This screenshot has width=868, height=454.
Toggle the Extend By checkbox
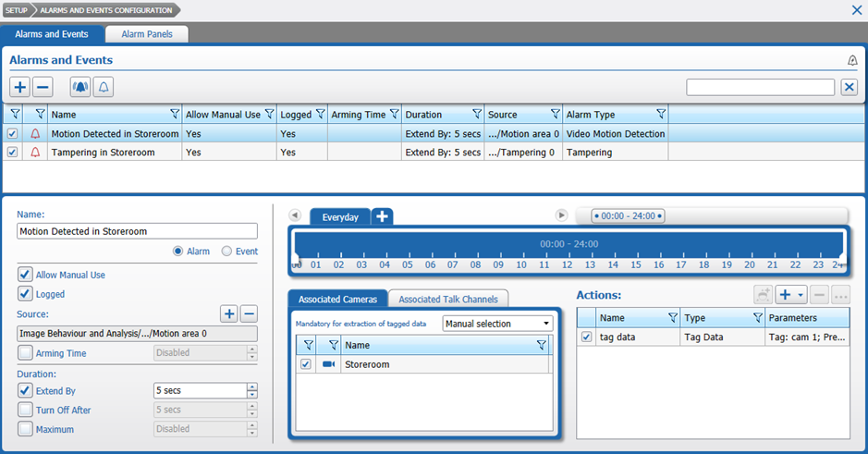pyautogui.click(x=25, y=391)
